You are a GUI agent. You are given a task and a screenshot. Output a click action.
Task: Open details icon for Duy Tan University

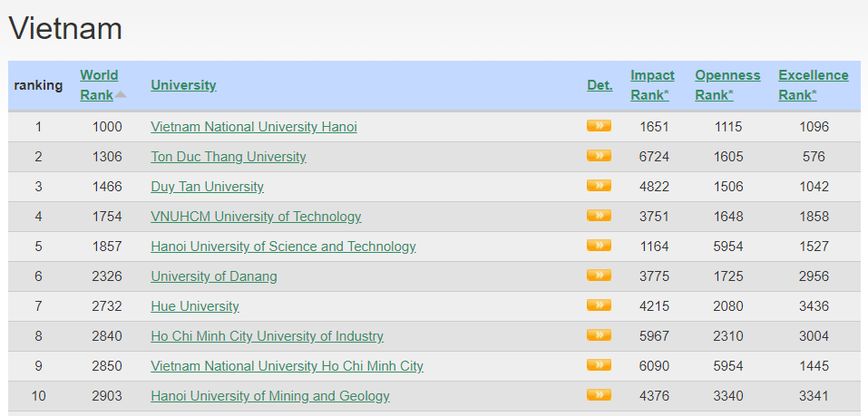click(599, 185)
